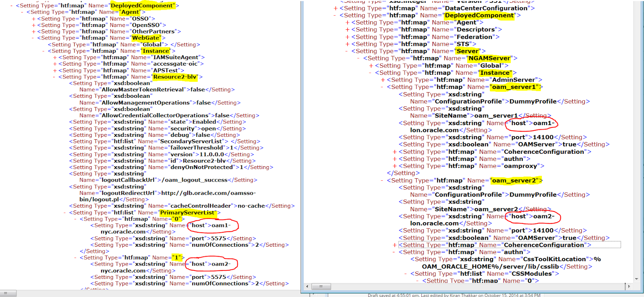The width and height of the screenshot is (644, 297).
Task: Click the "AllowMasterTokenRetrieval" setting name
Action: click(143, 90)
